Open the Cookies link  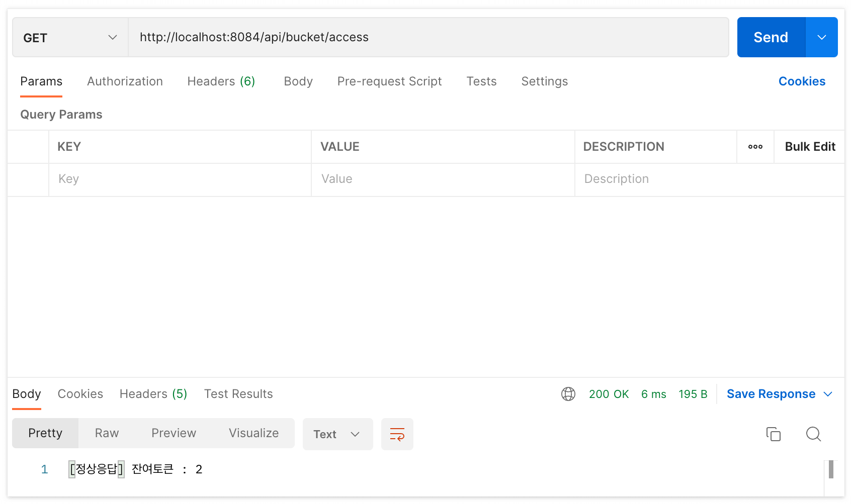coord(802,81)
